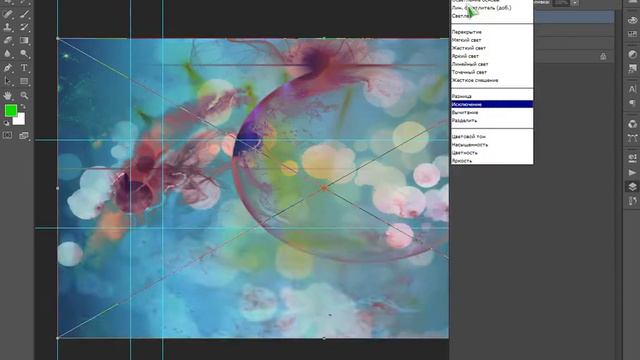Viewport: 640px width, 360px height.
Task: Select the Path Selection arrow tool
Action: pos(8,81)
